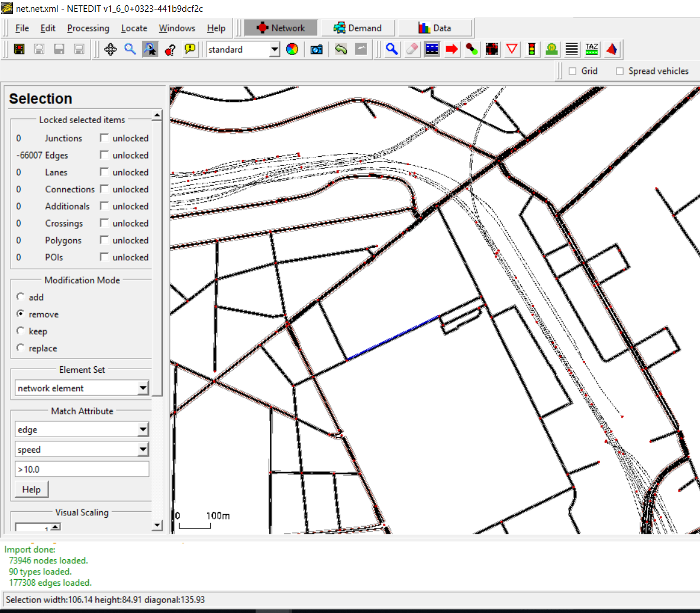This screenshot has height=613, width=700.
Task: Click the locate junction question-mark icon
Action: pyautogui.click(x=170, y=49)
